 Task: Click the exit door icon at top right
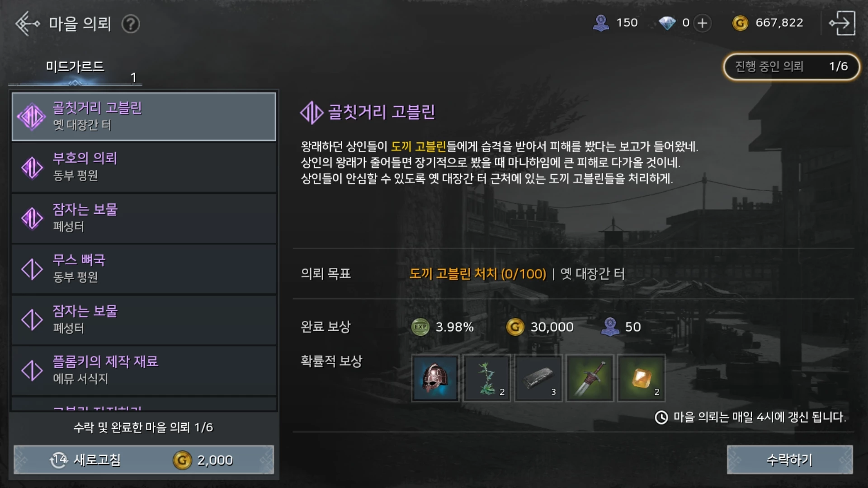coord(842,23)
